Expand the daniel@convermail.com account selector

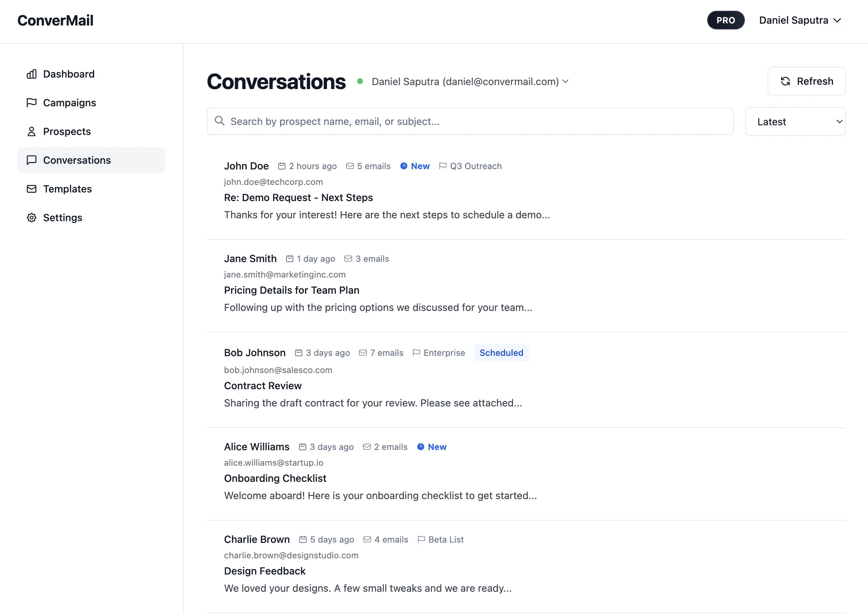click(470, 82)
